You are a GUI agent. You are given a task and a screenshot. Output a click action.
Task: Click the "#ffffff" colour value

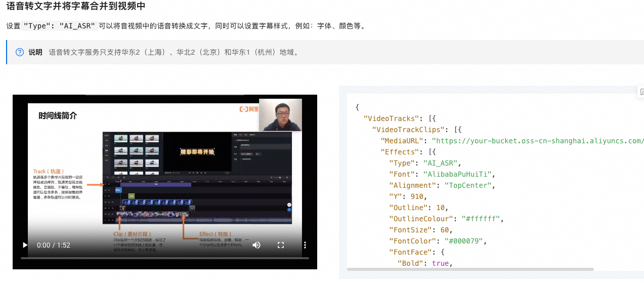pos(481,219)
